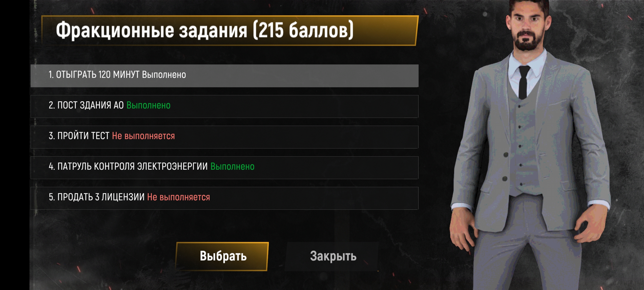
Task: Click the green Выполнено status of task 4
Action: coord(232,166)
